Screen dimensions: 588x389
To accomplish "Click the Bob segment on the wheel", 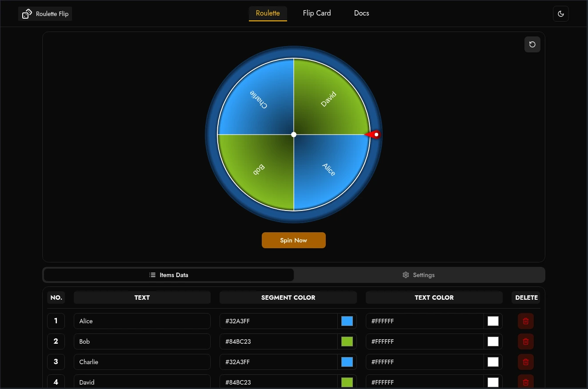I will click(x=260, y=169).
